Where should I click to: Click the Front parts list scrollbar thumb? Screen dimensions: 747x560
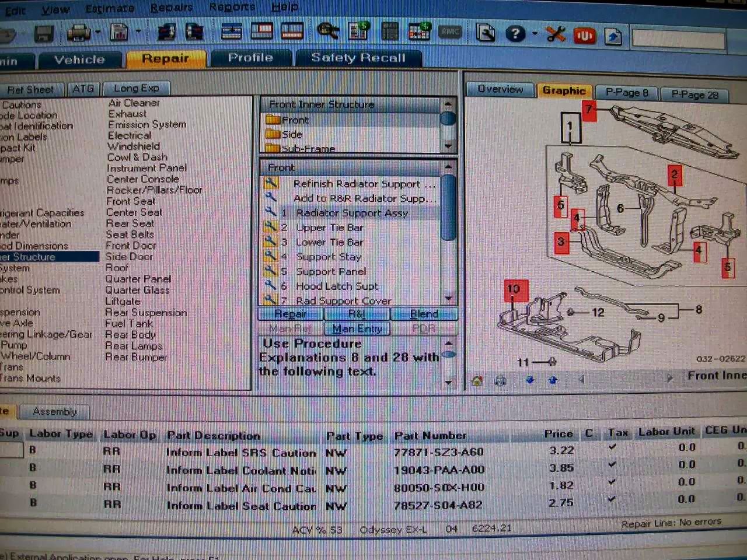point(448,207)
